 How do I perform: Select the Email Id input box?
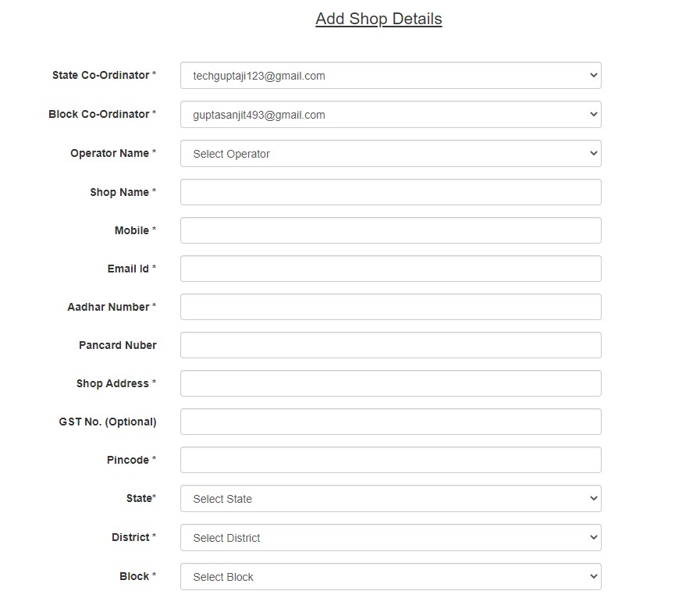tap(391, 269)
